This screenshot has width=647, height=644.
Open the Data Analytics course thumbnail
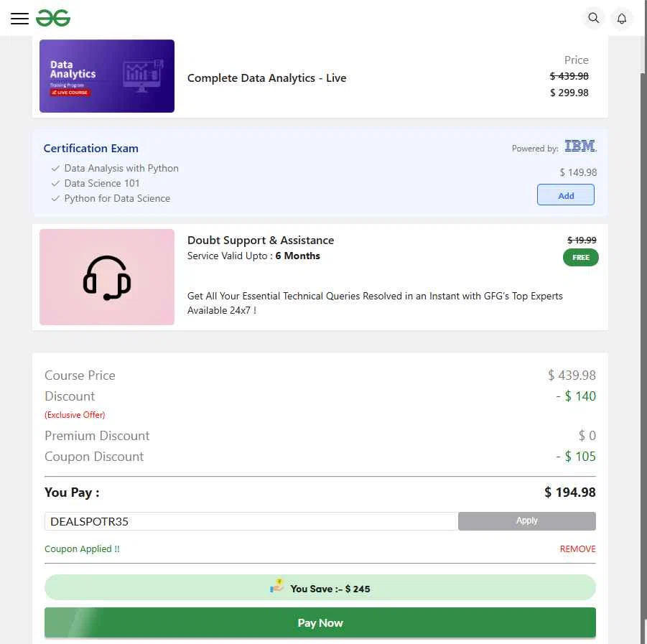(107, 76)
